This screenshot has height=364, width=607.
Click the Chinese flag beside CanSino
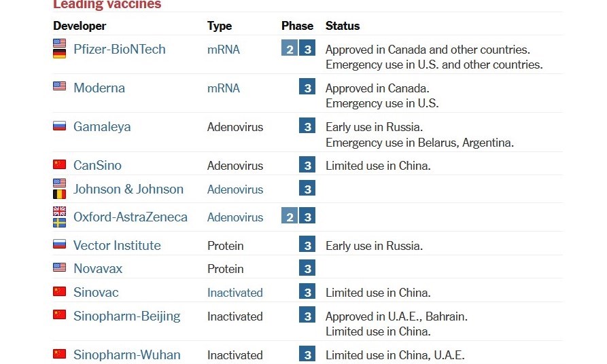point(60,165)
